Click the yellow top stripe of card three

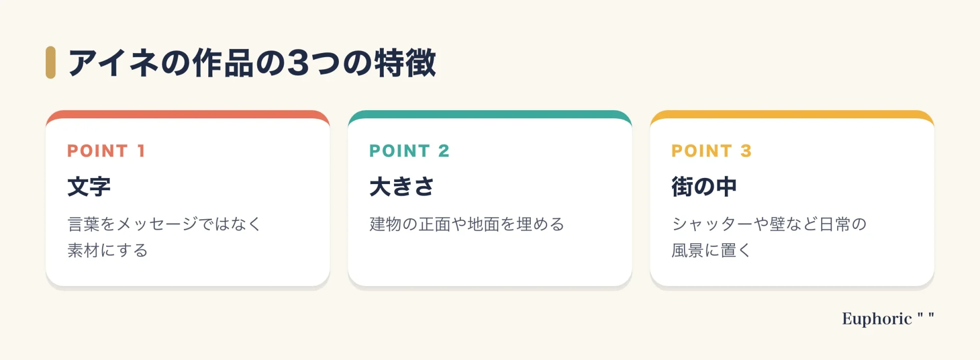pyautogui.click(x=792, y=114)
